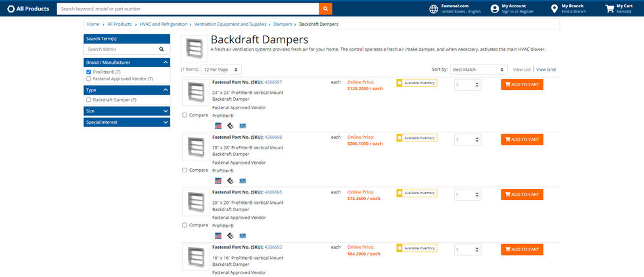Image resolution: width=644 pixels, height=277 pixels.
Task: Tick Compare for SKU 4306698
Action: coord(185,170)
